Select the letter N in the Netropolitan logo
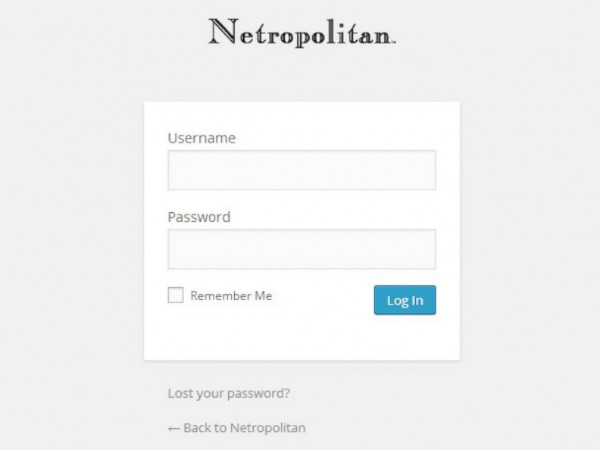The image size is (600, 450). pyautogui.click(x=222, y=31)
